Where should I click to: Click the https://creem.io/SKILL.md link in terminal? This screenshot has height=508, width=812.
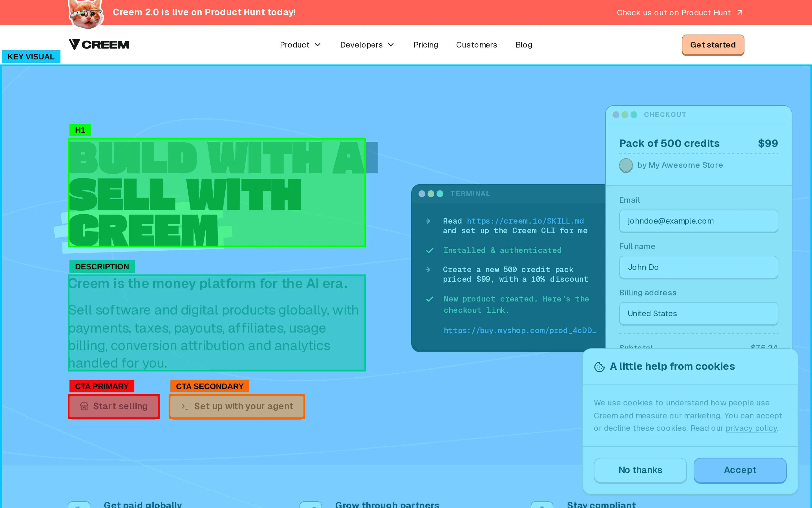tap(525, 221)
